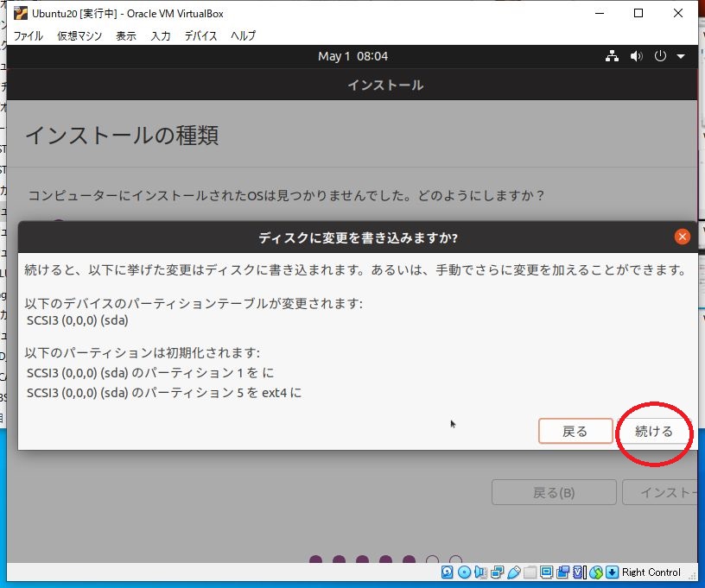Click the VirtualBox window title bar icon
This screenshot has height=588, width=705.
(x=20, y=14)
